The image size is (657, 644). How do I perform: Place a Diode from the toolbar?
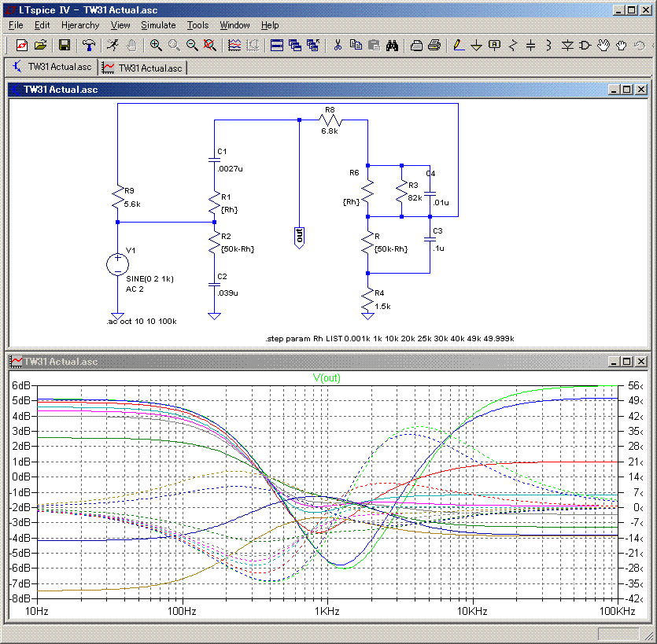point(567,45)
